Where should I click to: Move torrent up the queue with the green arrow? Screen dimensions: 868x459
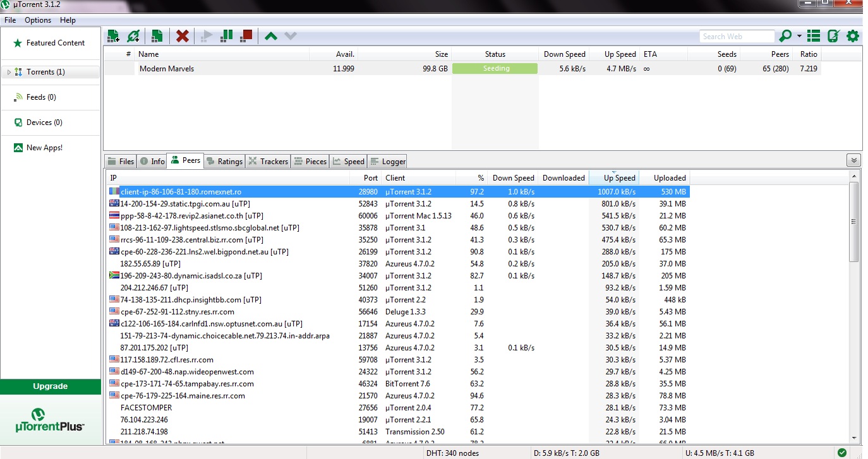click(x=270, y=36)
